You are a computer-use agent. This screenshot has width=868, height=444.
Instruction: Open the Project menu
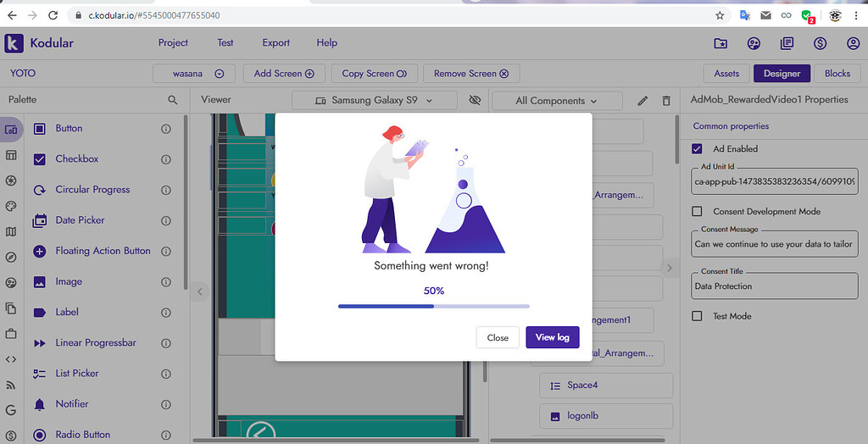coord(173,42)
